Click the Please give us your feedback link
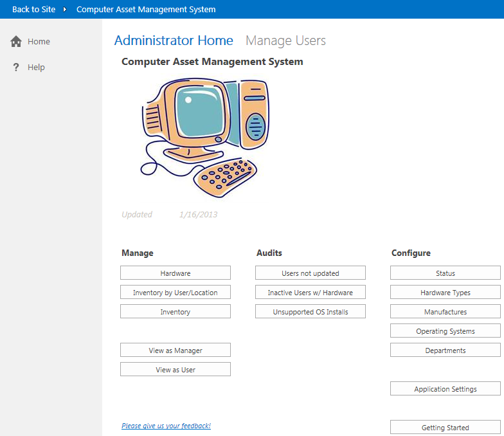 tap(166, 426)
